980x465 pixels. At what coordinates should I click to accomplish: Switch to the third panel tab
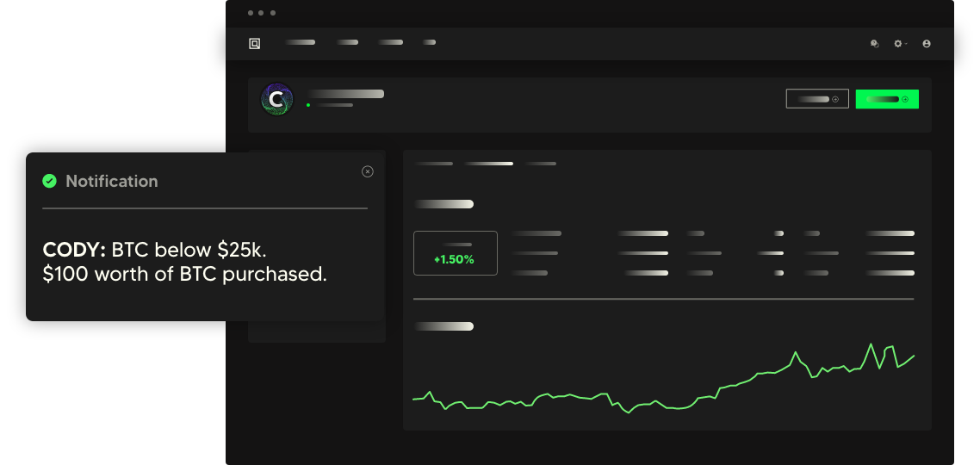[x=541, y=163]
